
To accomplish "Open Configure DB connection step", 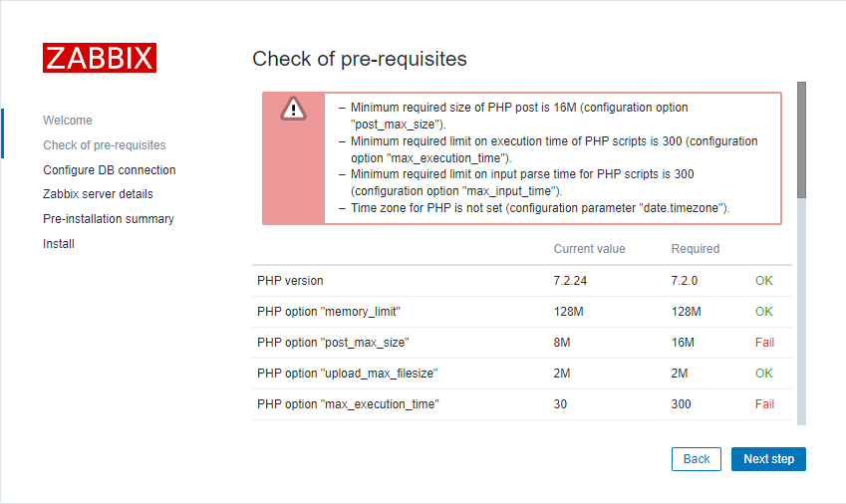I will (x=110, y=169).
